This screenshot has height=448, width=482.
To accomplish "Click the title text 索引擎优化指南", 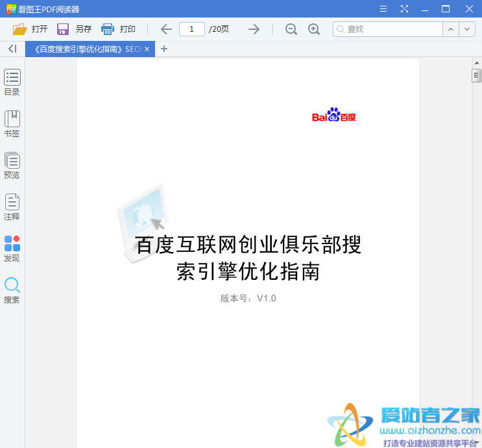I will tap(248, 271).
